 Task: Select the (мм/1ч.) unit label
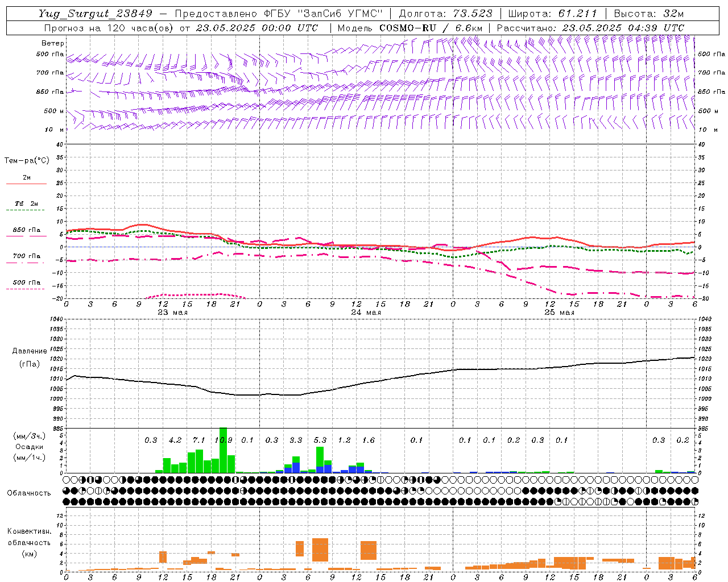point(29,458)
